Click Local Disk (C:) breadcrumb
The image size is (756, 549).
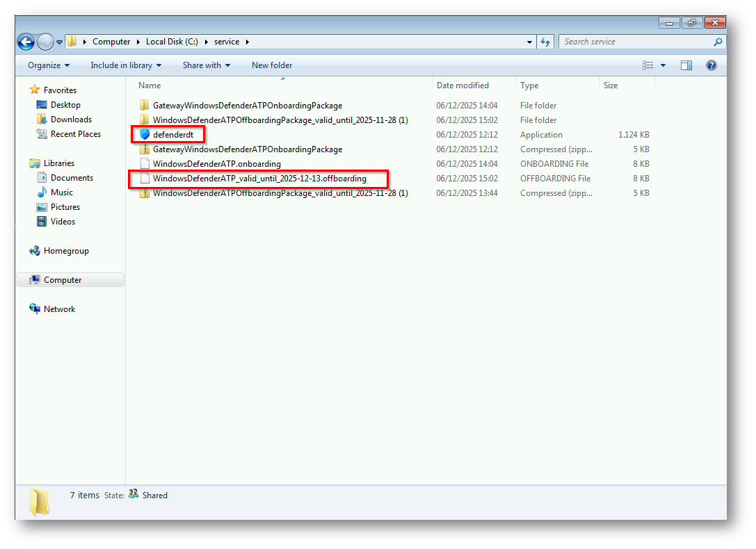(x=172, y=42)
